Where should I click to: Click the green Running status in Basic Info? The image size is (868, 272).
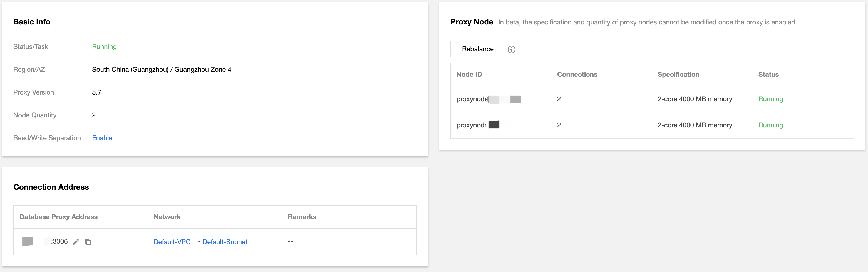(x=104, y=46)
